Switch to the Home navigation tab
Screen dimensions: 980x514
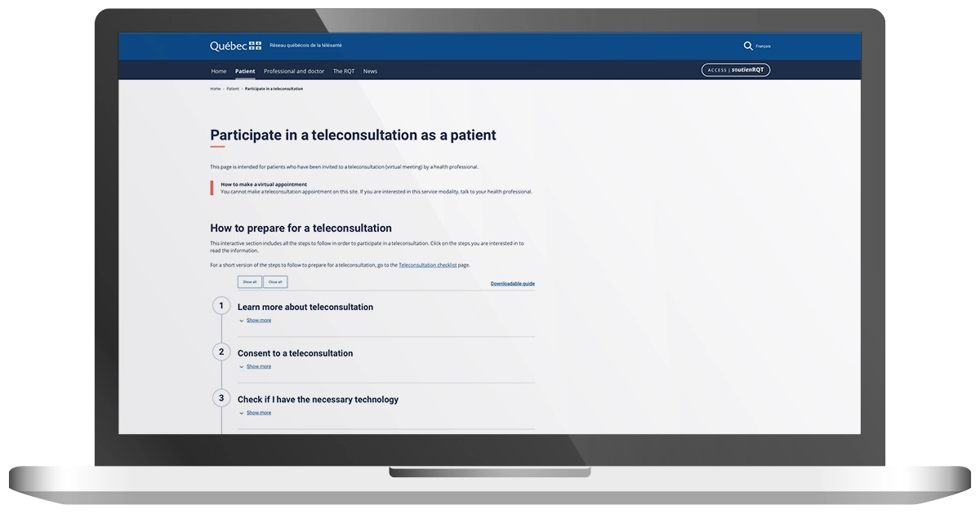click(x=218, y=71)
